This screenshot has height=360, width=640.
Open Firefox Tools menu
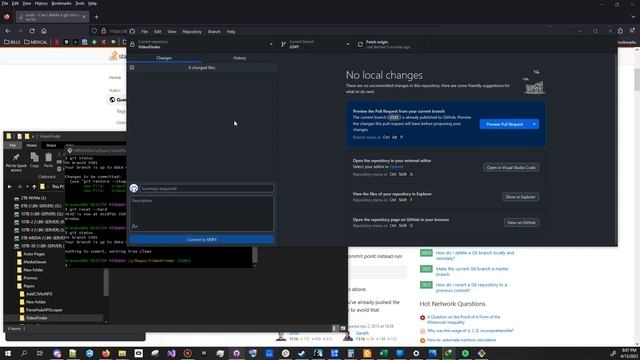80,3
